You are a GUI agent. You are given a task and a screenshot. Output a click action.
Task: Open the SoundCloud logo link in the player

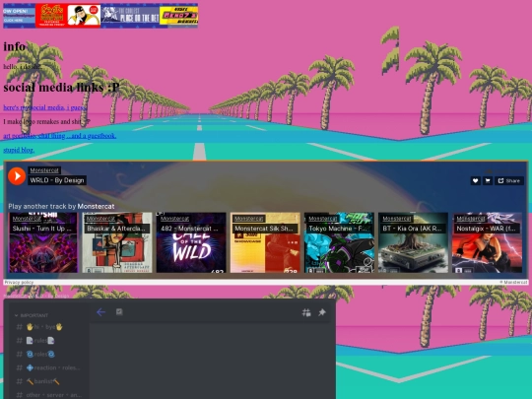point(503,171)
